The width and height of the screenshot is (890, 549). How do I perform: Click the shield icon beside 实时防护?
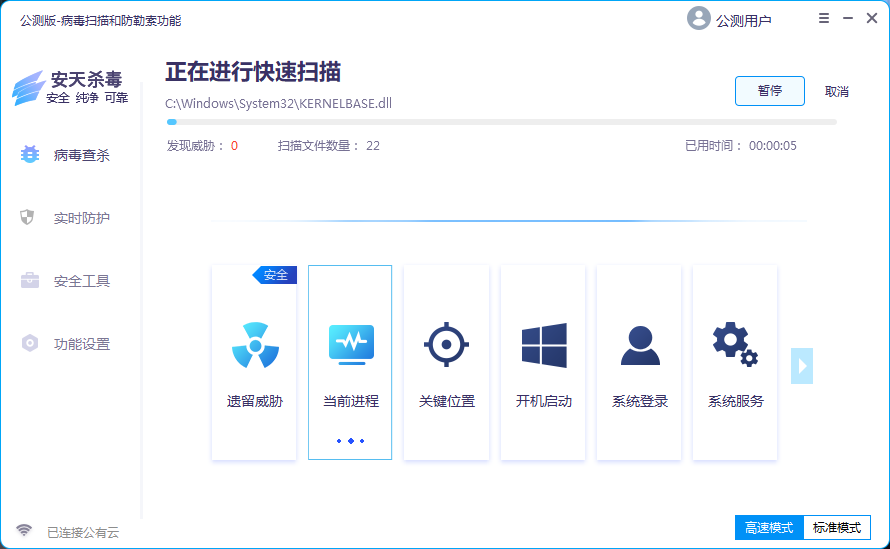[27, 217]
